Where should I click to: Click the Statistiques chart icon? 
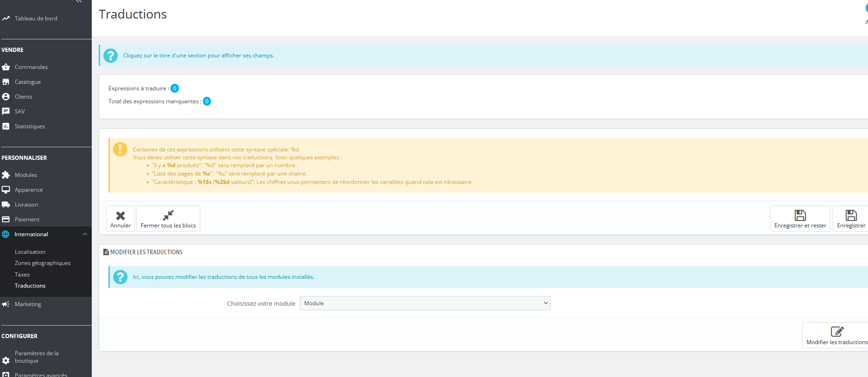[6, 126]
